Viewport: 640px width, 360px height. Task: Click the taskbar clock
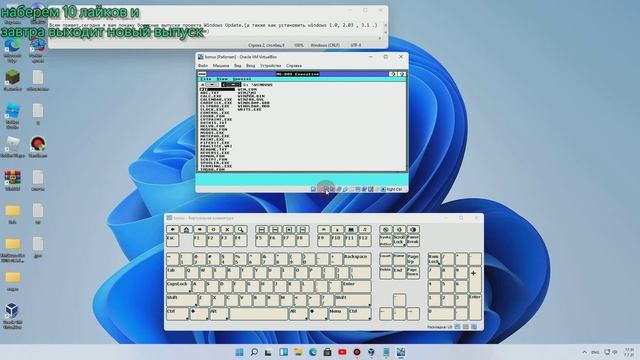629,352
